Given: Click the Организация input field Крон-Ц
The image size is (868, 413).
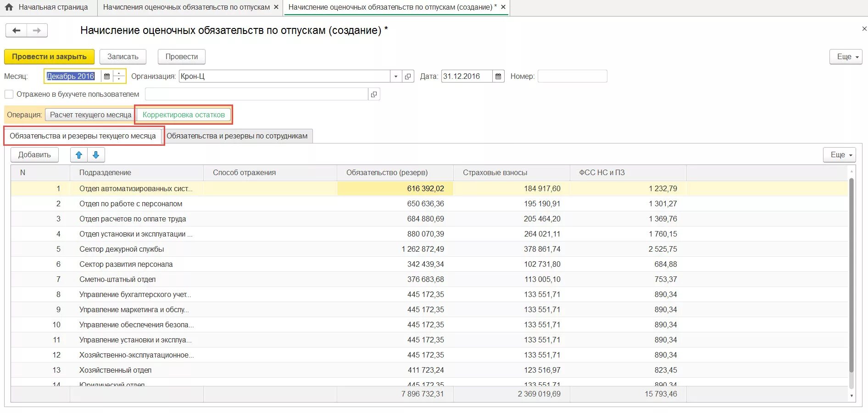Looking at the screenshot, I should tap(284, 77).
